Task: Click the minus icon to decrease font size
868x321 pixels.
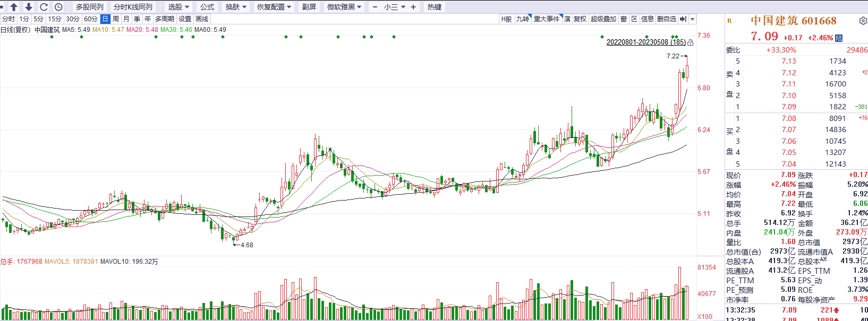Action: [375, 7]
